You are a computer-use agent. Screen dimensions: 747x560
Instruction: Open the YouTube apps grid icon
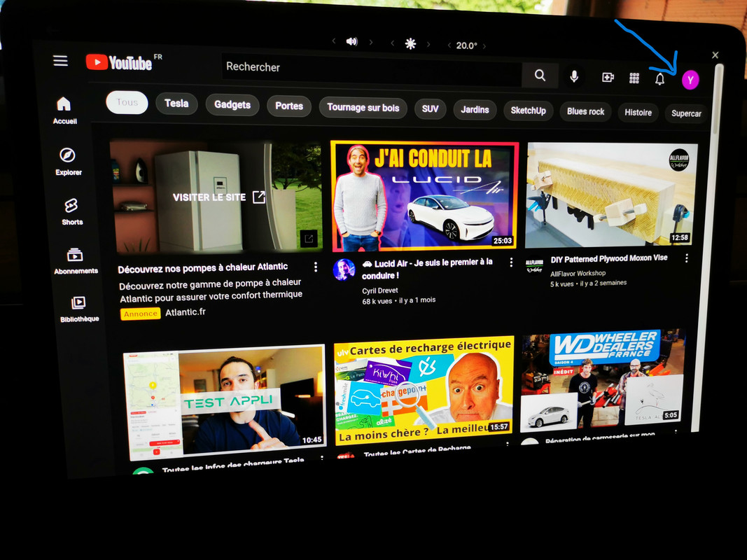click(634, 78)
